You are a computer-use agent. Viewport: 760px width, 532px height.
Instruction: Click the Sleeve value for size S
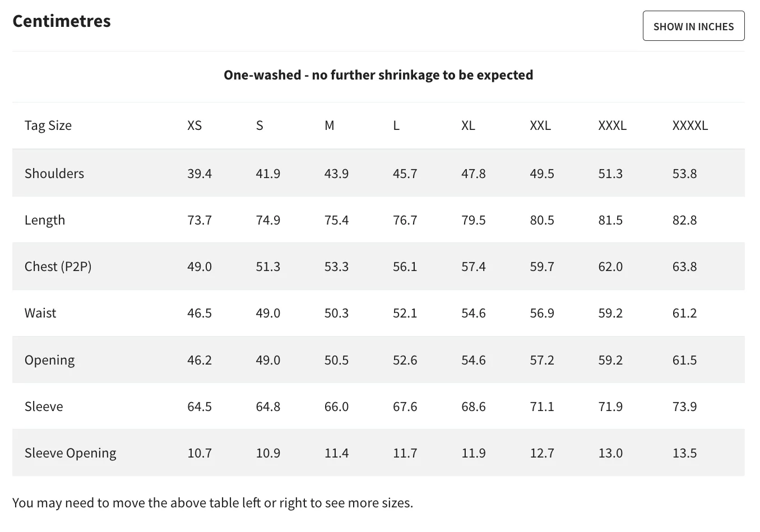[x=268, y=407]
